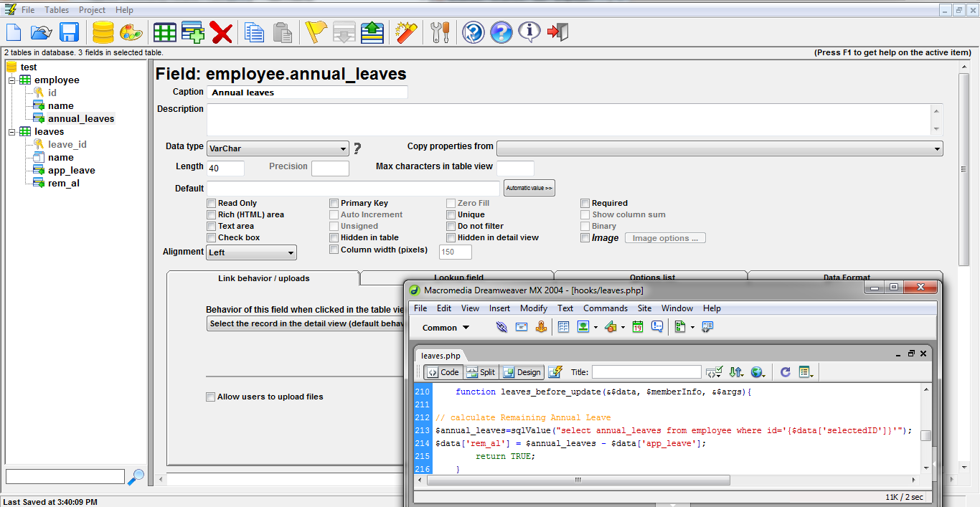Move the field up with the green arrow icon

click(372, 32)
